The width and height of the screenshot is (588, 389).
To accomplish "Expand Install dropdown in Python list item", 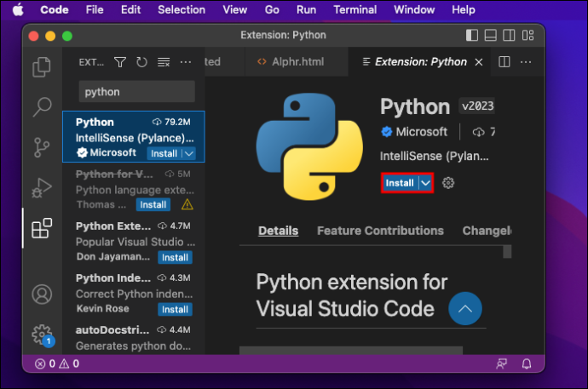I will point(189,153).
